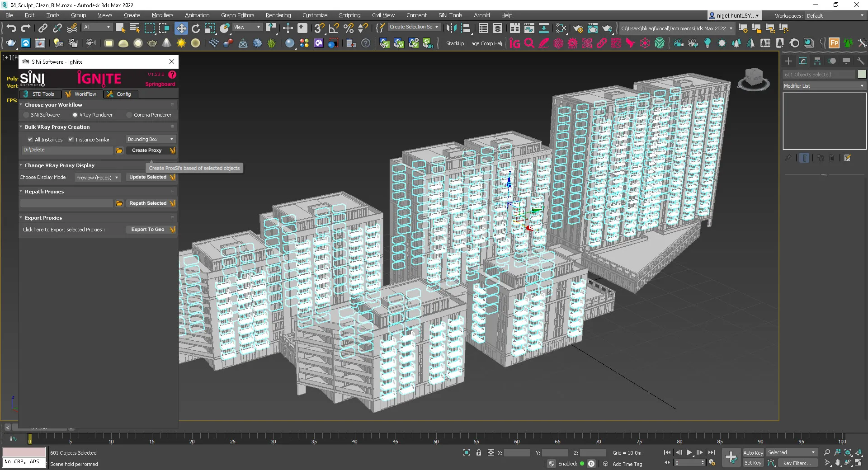Select the Corona Renderer radio button
Viewport: 868px width, 470px height.
tap(129, 115)
